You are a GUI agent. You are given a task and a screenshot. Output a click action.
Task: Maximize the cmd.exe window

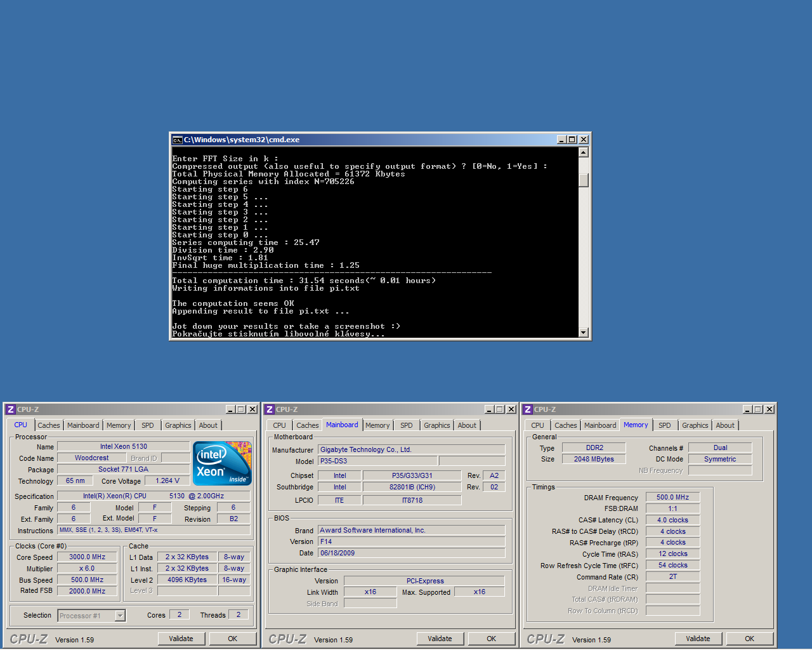coord(572,140)
